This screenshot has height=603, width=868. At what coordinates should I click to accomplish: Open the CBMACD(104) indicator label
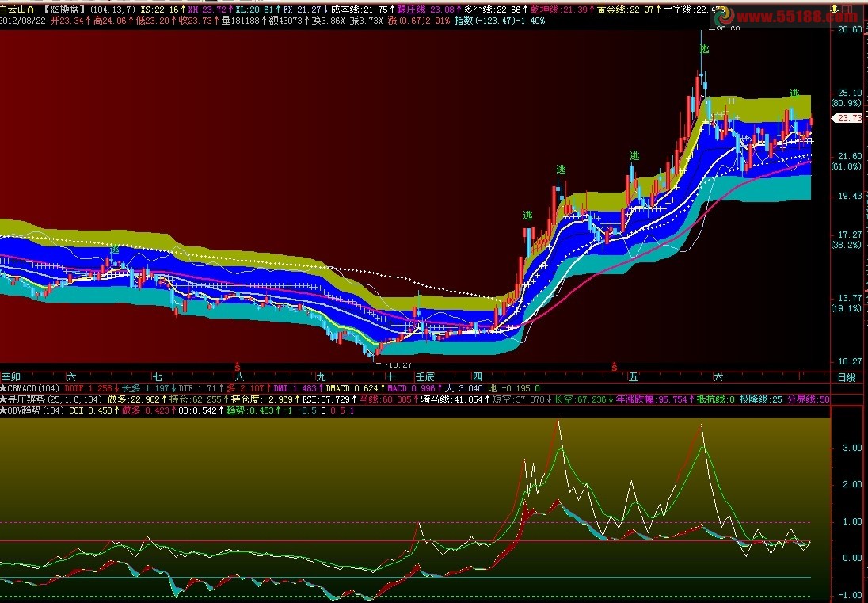point(33,389)
